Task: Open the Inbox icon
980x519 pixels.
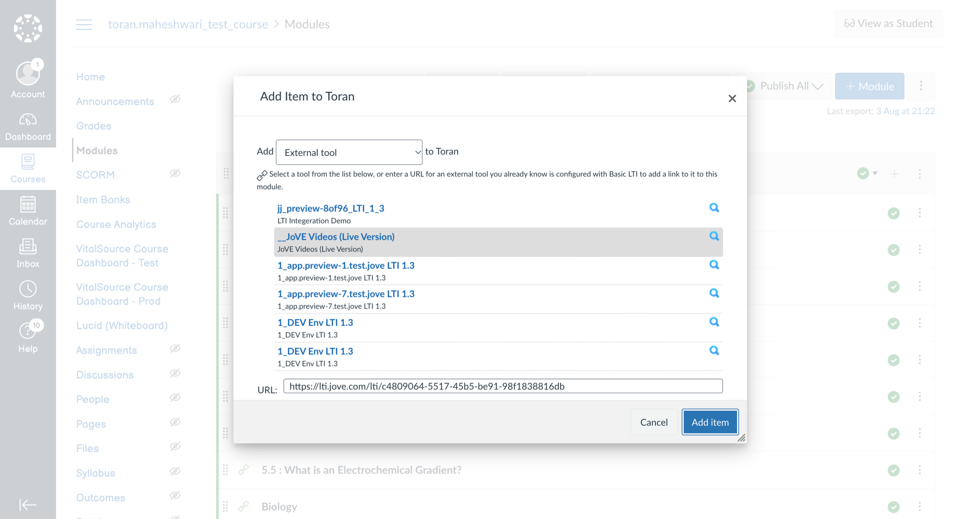Action: 28,253
